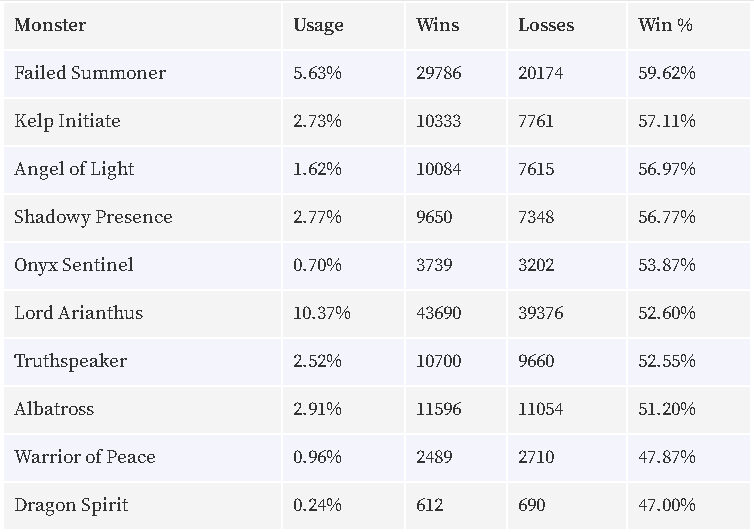Click the Lord Arianthus monster name
Screen dimensions: 754x532
pos(78,313)
